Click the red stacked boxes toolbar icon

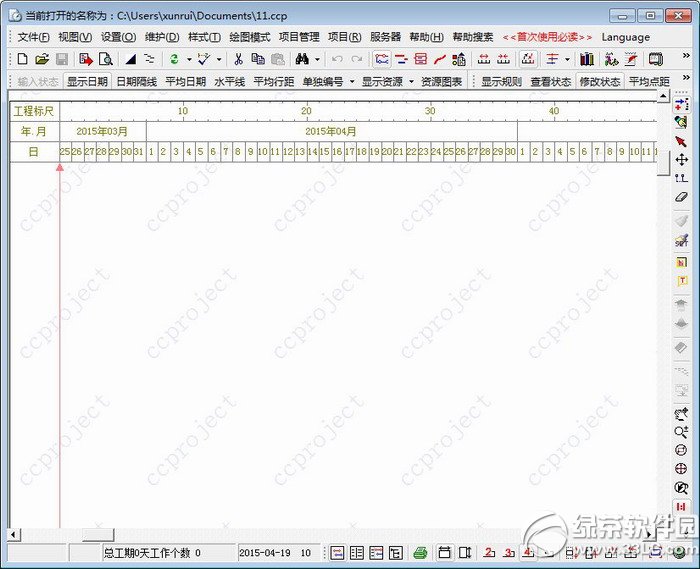[421, 59]
